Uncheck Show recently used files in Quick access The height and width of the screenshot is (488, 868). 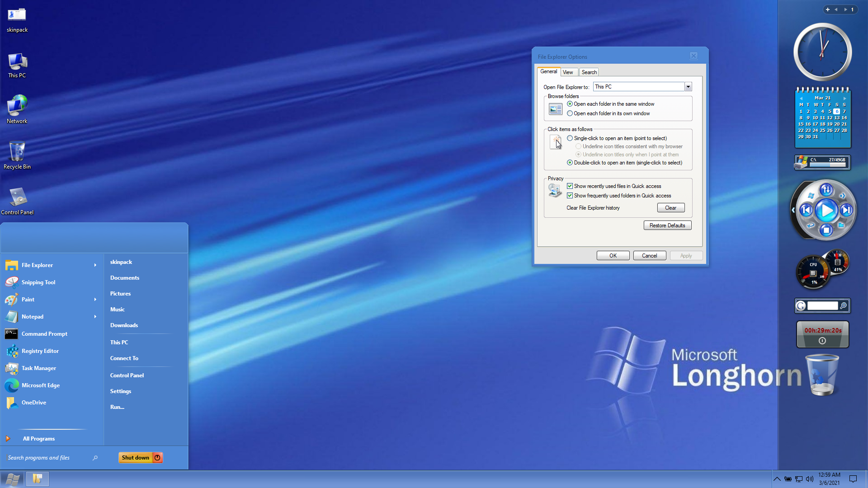pyautogui.click(x=570, y=186)
